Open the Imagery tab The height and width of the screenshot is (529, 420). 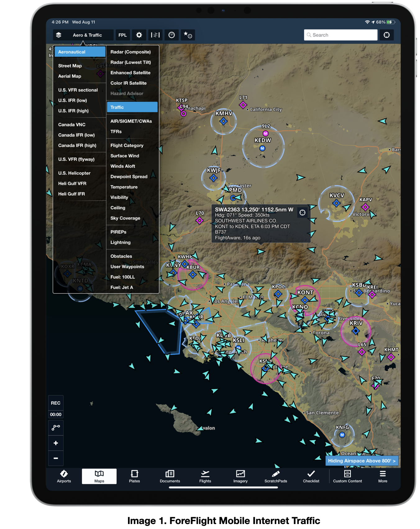point(240,476)
